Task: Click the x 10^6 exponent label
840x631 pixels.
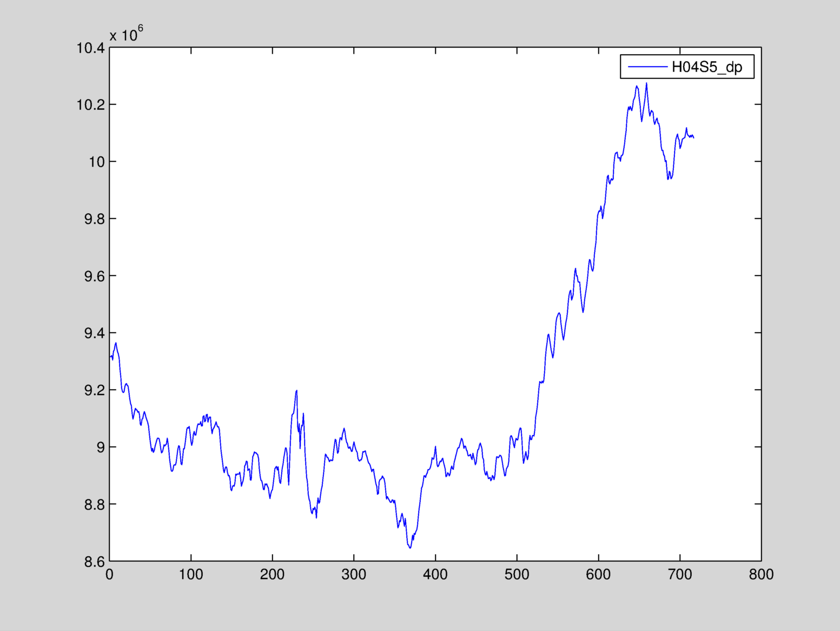Action: (126, 35)
